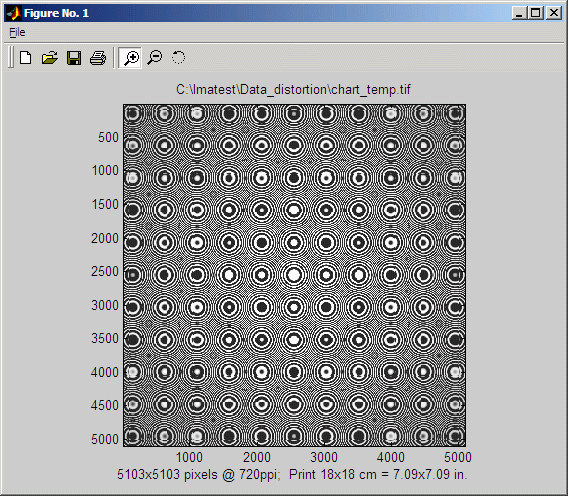The image size is (568, 496).
Task: Click the 3000 label on the horizontal axis
Action: pos(324,457)
